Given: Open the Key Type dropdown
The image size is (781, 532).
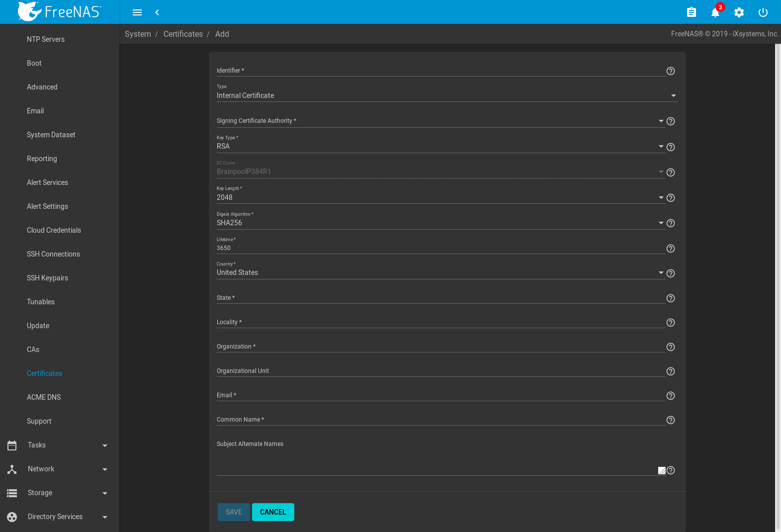Looking at the screenshot, I should pyautogui.click(x=440, y=147).
